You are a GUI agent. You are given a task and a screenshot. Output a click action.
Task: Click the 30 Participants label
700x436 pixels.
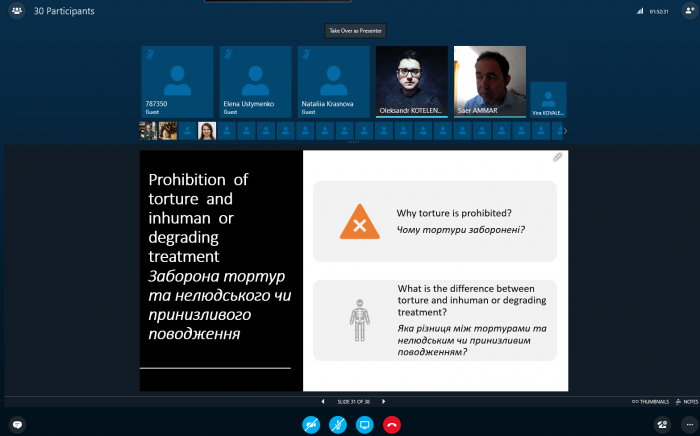pyautogui.click(x=63, y=11)
